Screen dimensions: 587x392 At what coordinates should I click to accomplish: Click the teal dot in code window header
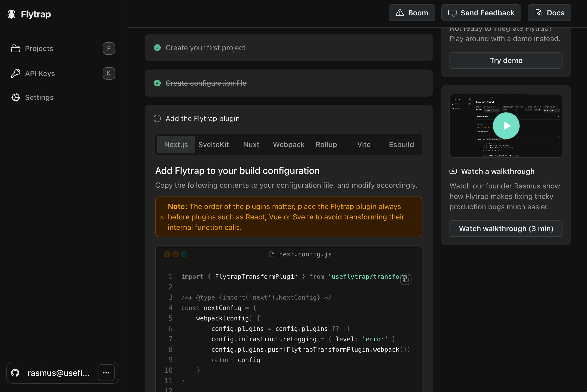click(184, 254)
